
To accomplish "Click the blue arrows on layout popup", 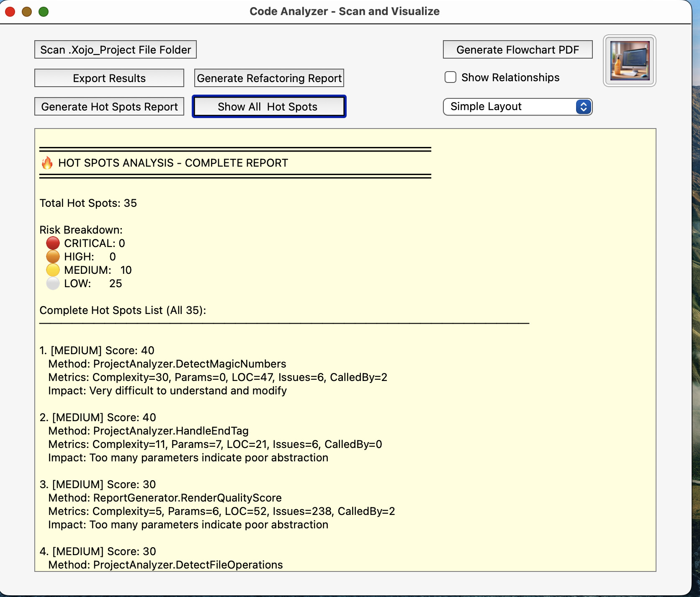I will (583, 107).
